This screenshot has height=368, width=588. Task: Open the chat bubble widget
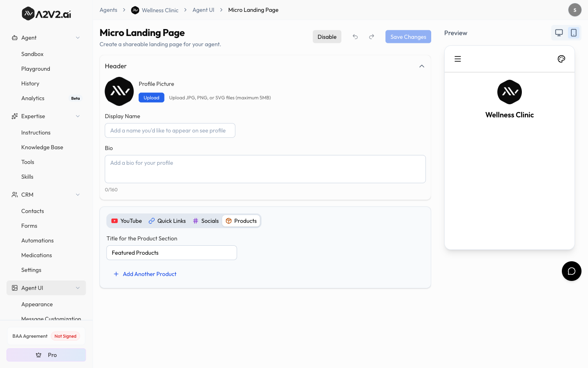(x=572, y=271)
